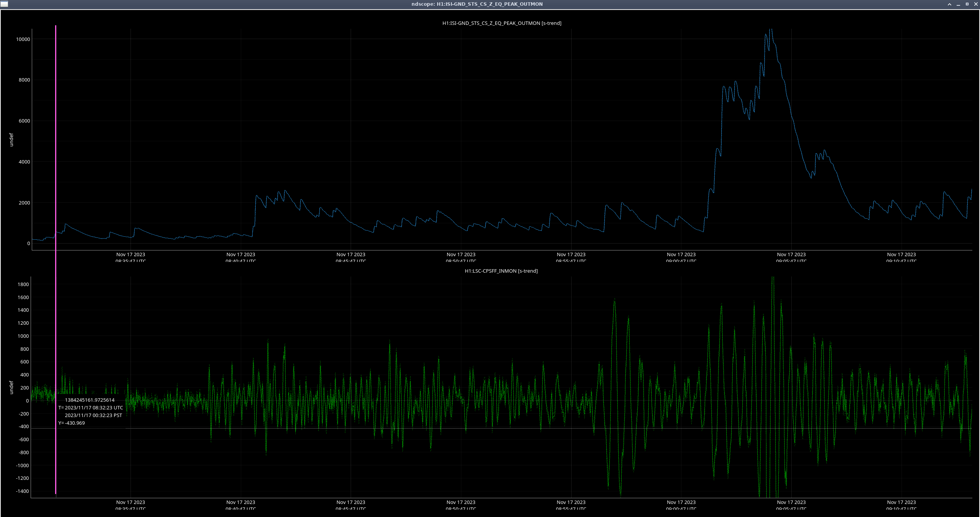Click the 1600 tick on the bottom Y axis
Image resolution: width=980 pixels, height=517 pixels.
23,297
